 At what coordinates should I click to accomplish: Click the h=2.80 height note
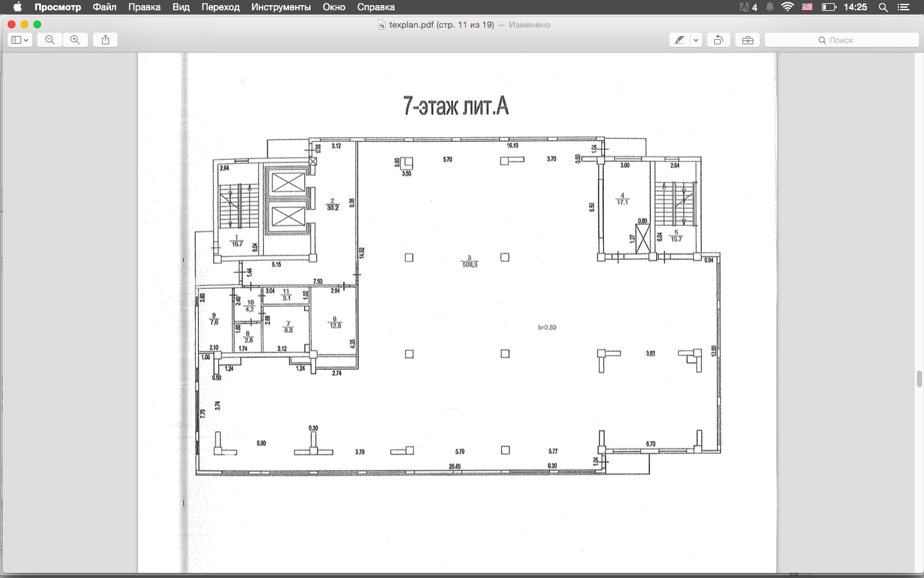tap(547, 328)
